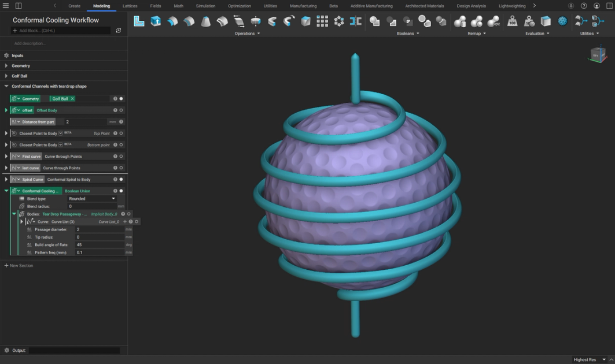Click the account icon in the top-right corner
615x364 pixels.
coord(595,6)
